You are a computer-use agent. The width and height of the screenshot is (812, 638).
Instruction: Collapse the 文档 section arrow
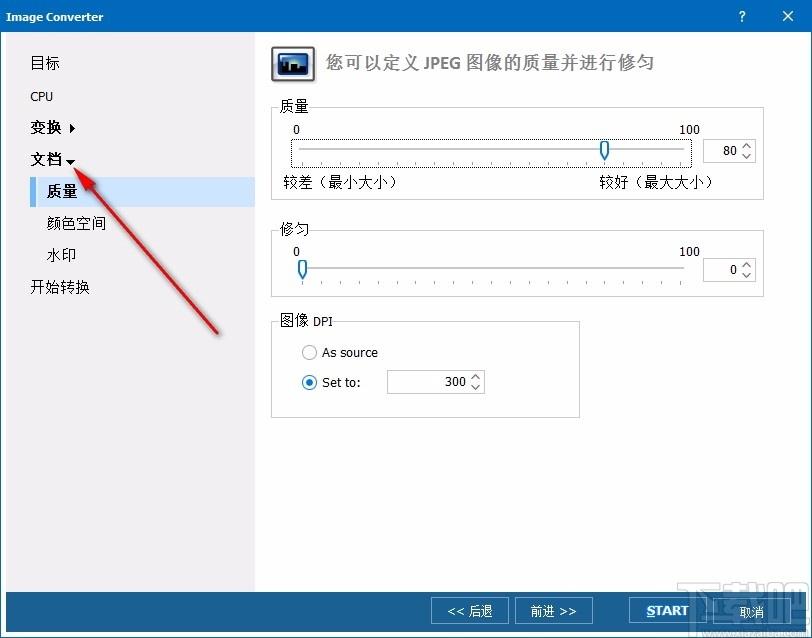click(x=71, y=162)
